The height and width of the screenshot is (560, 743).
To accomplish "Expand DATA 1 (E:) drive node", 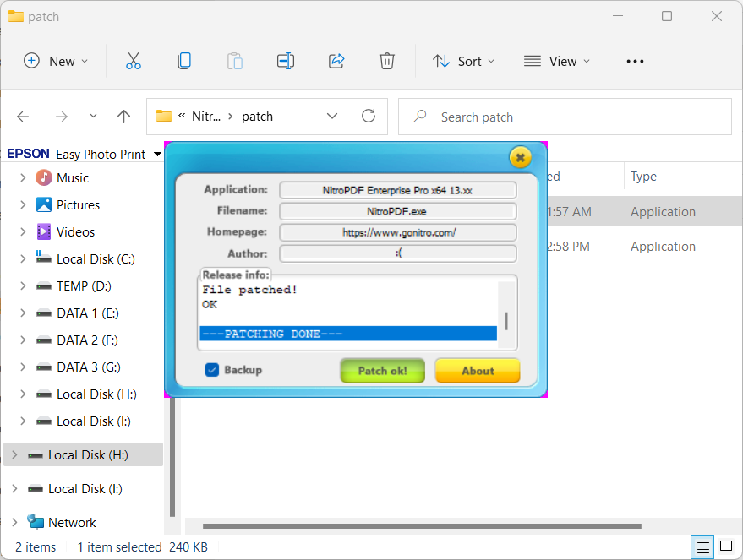I will (x=23, y=313).
